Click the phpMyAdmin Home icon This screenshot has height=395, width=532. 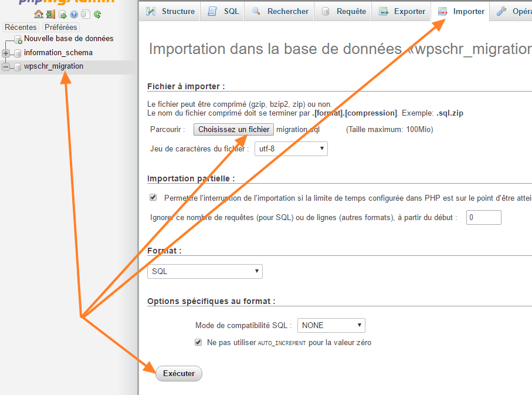click(x=39, y=14)
